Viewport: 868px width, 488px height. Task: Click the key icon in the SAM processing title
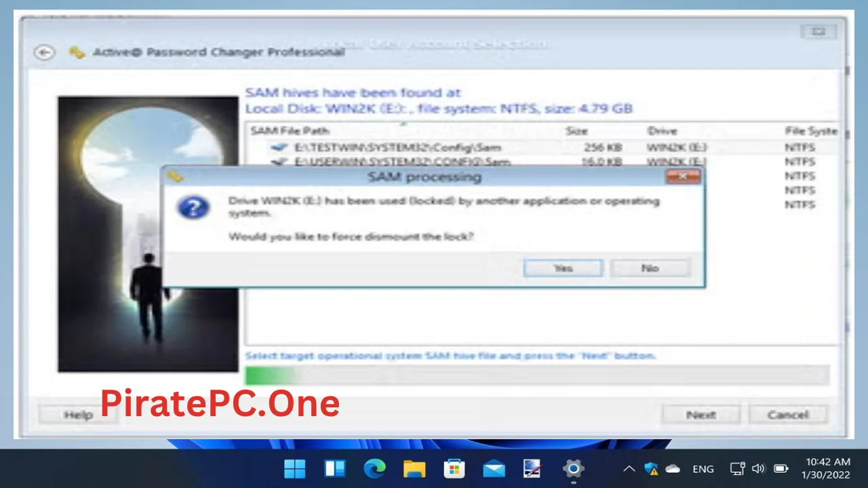click(175, 177)
